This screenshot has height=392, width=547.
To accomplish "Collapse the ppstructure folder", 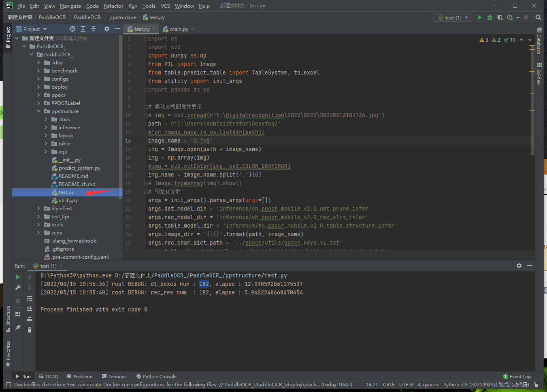I will coord(39,111).
